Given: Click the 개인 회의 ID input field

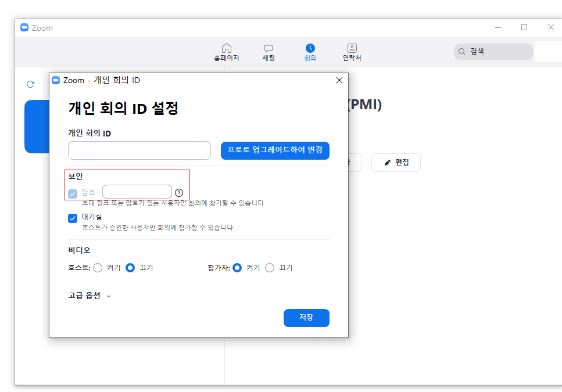Looking at the screenshot, I should point(139,150).
